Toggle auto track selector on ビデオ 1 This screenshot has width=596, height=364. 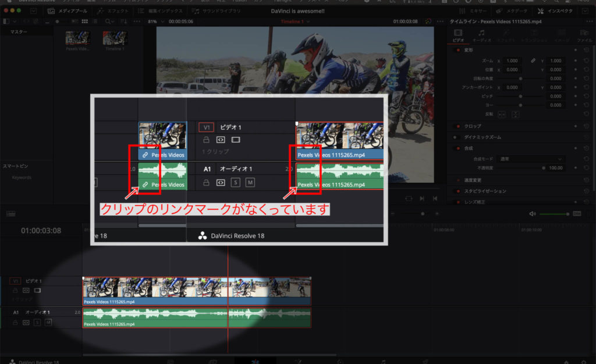pyautogui.click(x=26, y=290)
